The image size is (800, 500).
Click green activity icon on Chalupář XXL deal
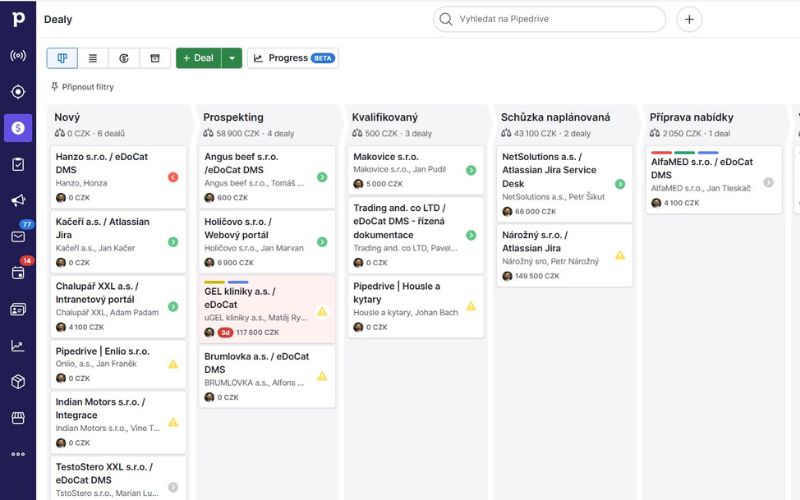point(173,307)
